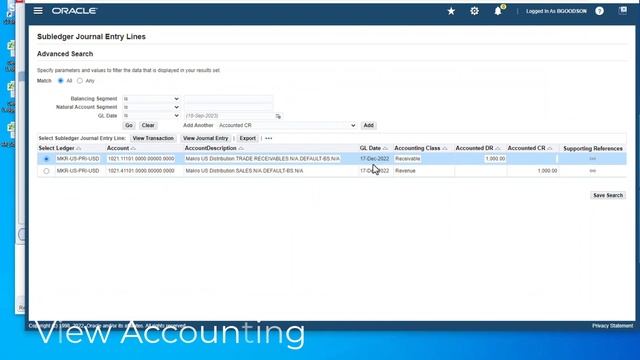The width and height of the screenshot is (640, 360).
Task: Click the Receivable accounting class cell
Action: click(407, 159)
